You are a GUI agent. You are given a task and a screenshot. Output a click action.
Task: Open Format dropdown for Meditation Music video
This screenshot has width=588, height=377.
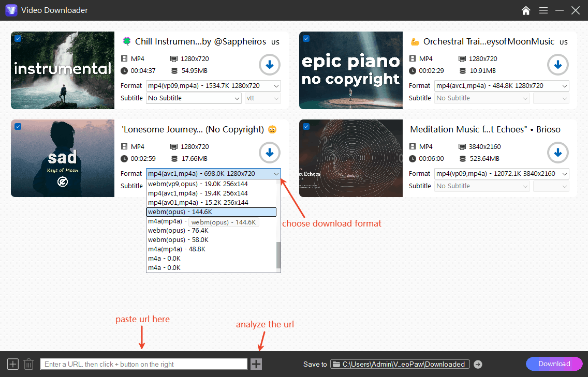pos(502,174)
